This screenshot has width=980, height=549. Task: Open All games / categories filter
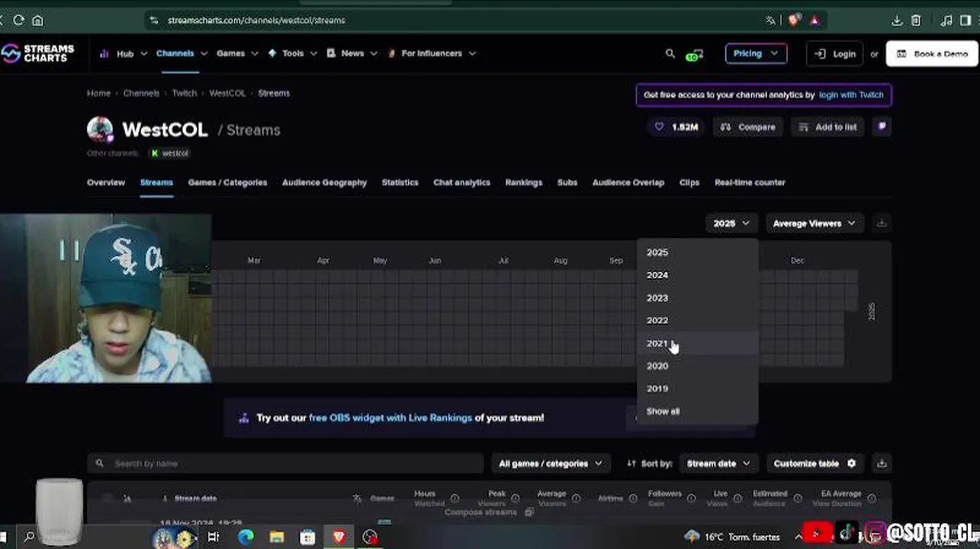click(x=550, y=463)
